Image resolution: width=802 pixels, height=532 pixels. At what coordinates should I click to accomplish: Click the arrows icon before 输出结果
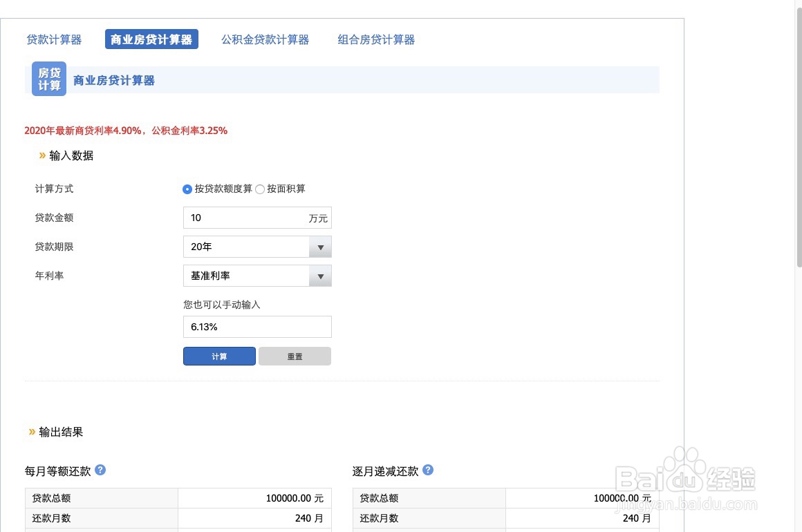point(32,432)
